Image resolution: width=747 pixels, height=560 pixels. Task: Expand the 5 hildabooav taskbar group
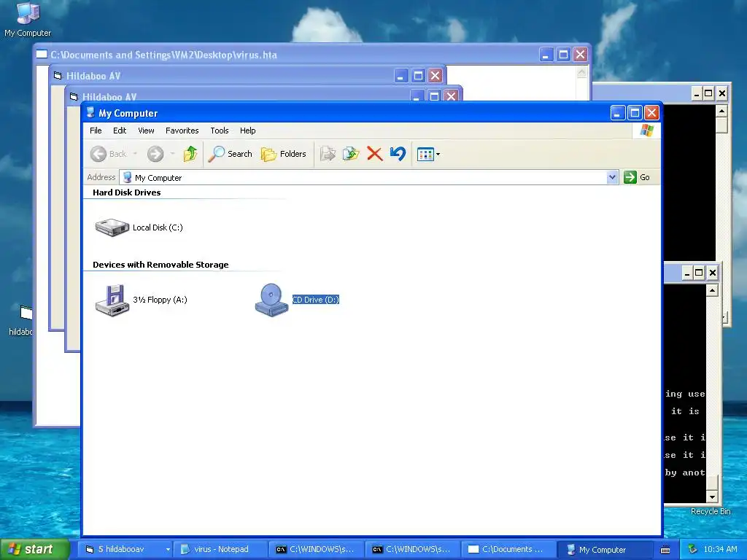124,550
